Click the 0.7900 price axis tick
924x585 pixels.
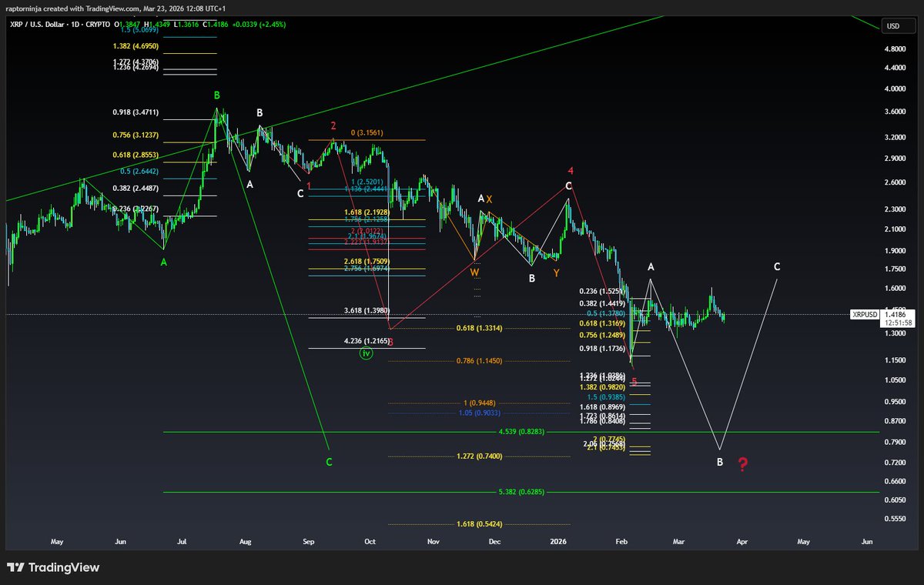896,443
